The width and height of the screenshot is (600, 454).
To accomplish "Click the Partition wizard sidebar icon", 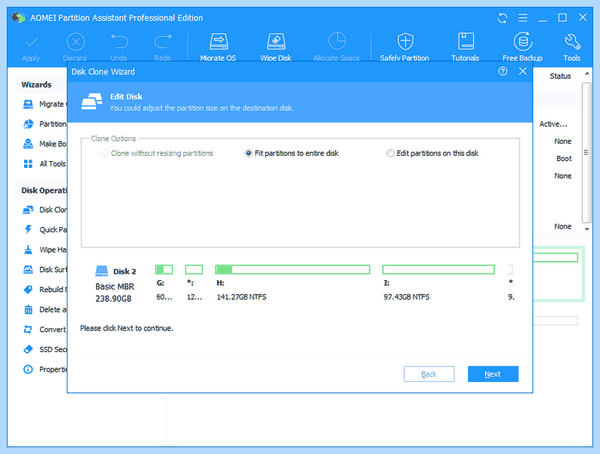I will (28, 124).
